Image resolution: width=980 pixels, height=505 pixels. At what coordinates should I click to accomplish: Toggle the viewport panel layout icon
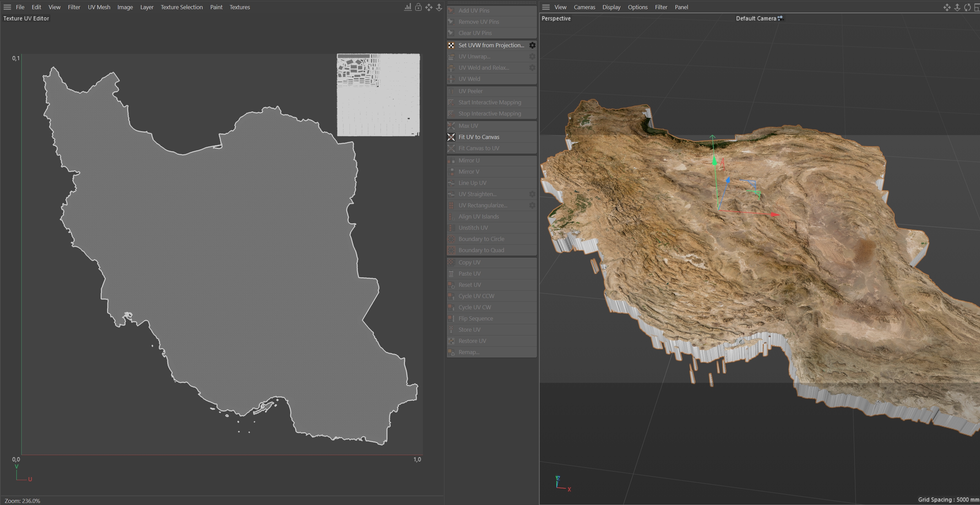tap(976, 7)
